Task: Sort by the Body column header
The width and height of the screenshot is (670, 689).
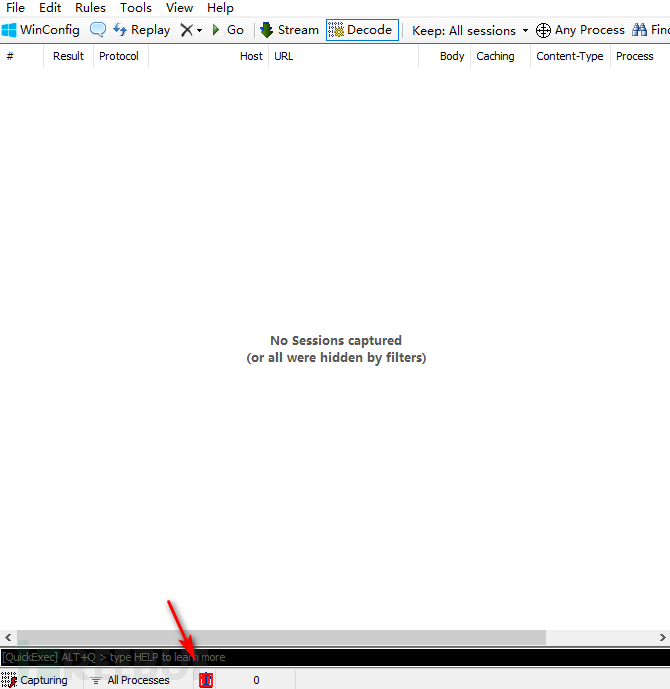Action: tap(444, 56)
